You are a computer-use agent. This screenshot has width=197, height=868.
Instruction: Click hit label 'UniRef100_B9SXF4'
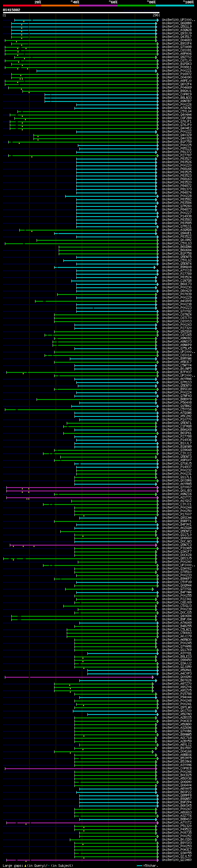pos(177,43)
